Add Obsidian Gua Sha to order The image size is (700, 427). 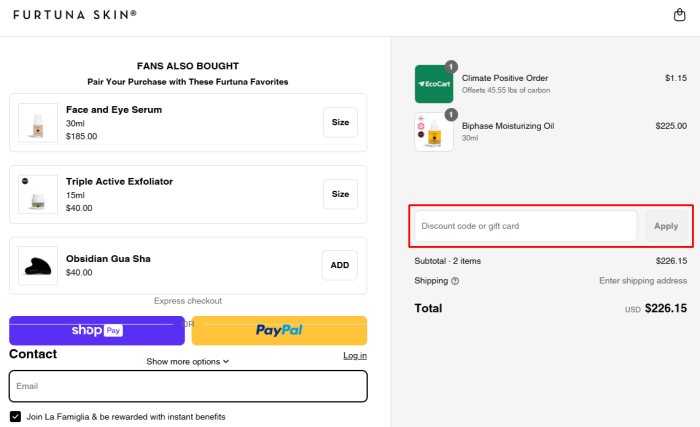tap(340, 265)
